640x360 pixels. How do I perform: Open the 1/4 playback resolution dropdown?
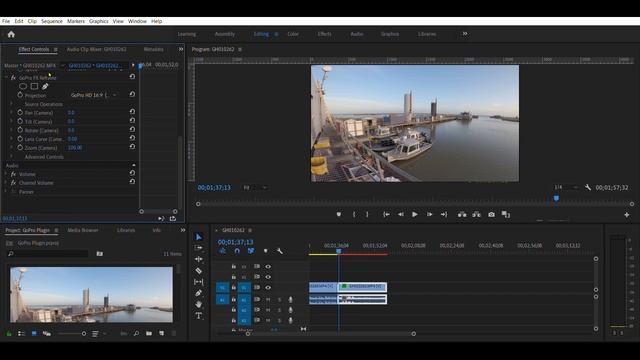[566, 187]
